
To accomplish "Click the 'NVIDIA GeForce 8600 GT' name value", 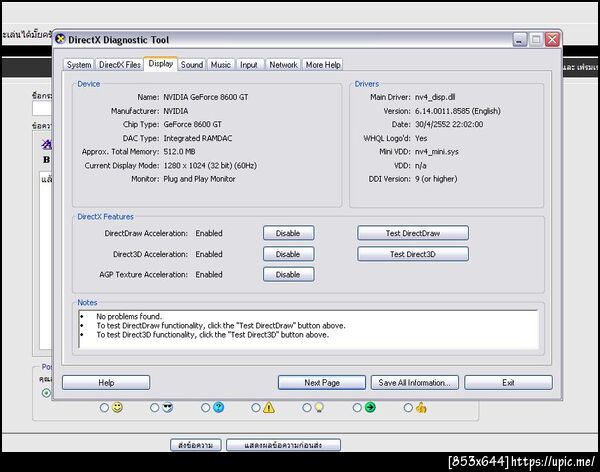I will 206,97.
